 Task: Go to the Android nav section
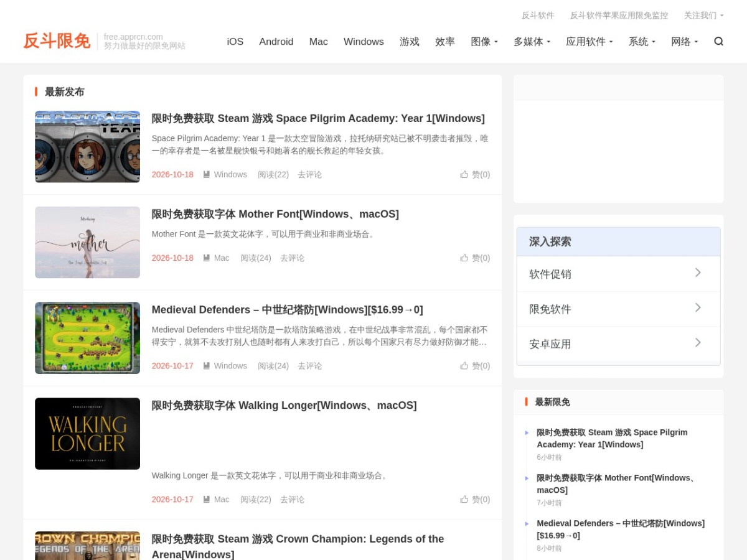[276, 42]
